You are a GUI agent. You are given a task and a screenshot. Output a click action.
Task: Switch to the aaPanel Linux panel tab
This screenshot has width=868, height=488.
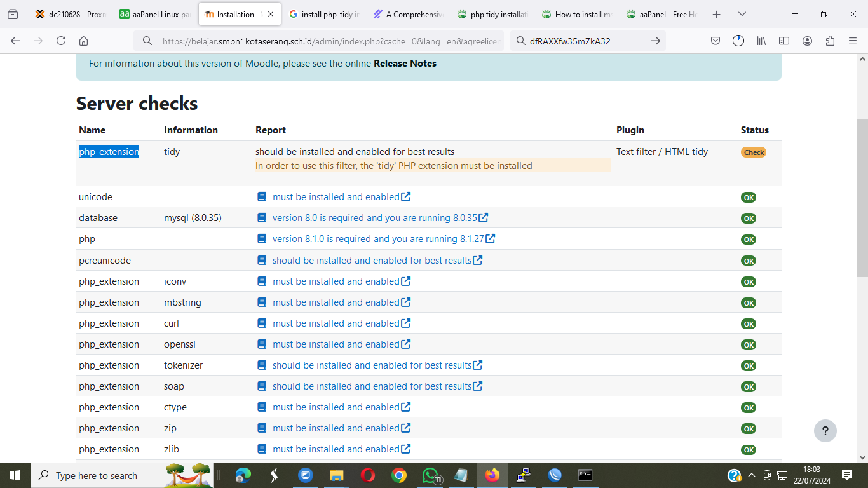click(154, 14)
